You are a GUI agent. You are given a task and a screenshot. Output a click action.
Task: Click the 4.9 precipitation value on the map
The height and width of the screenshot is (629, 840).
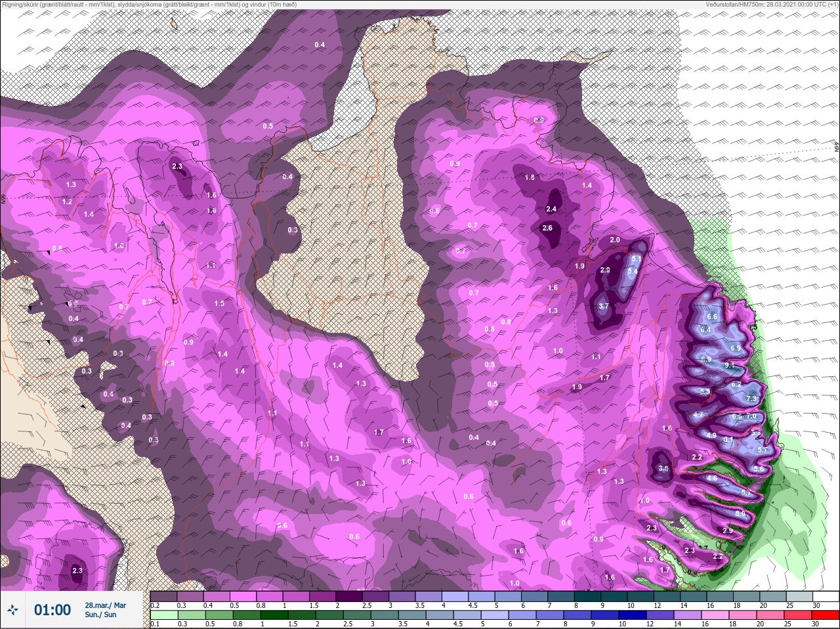(x=711, y=435)
